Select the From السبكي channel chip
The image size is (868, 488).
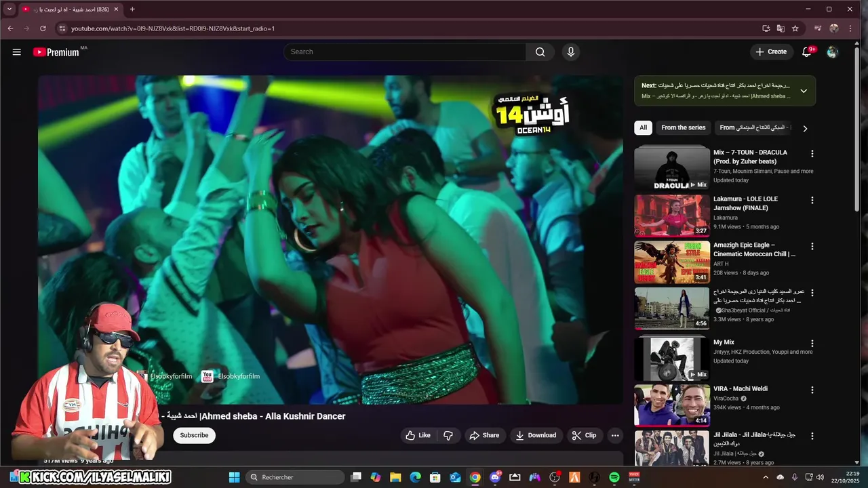pos(752,127)
